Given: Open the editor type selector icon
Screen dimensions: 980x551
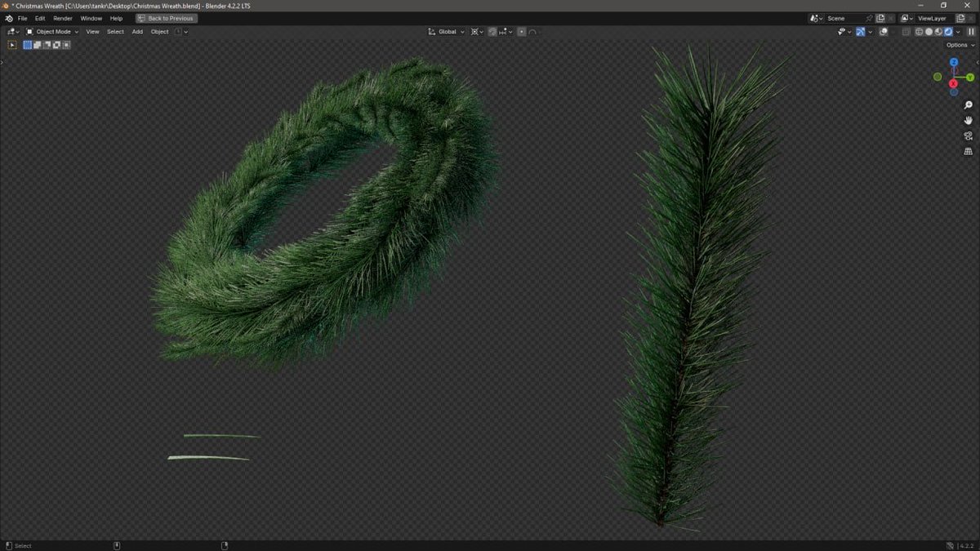Looking at the screenshot, I should point(11,31).
